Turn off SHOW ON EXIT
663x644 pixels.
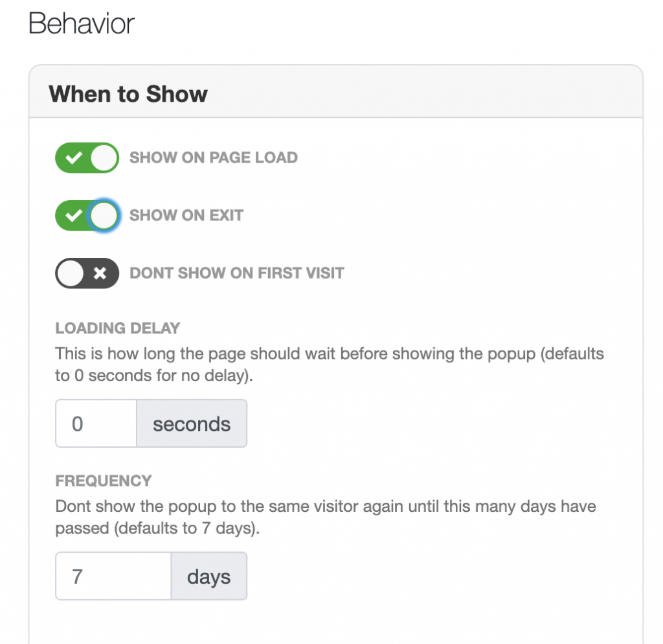(87, 215)
